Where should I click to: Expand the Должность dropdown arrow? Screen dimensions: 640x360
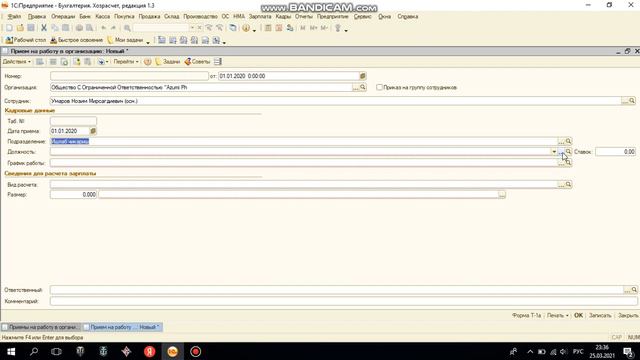(x=554, y=152)
